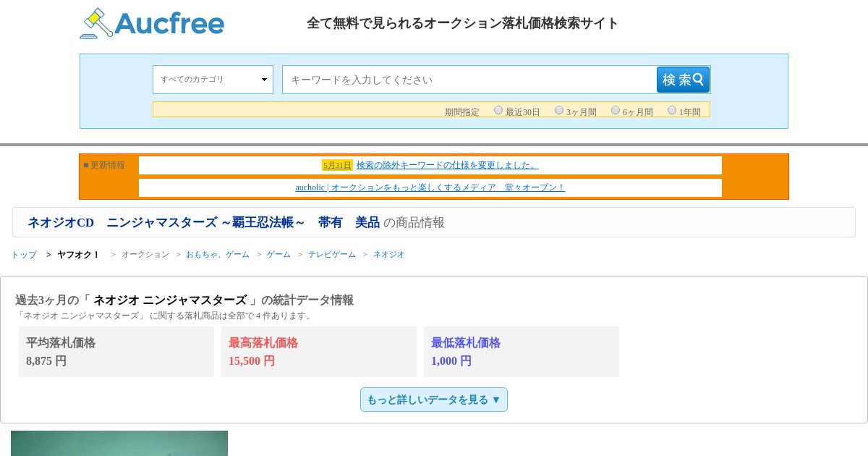Expand もっと詳しいデータを見る details
868x456 pixels.
[434, 400]
